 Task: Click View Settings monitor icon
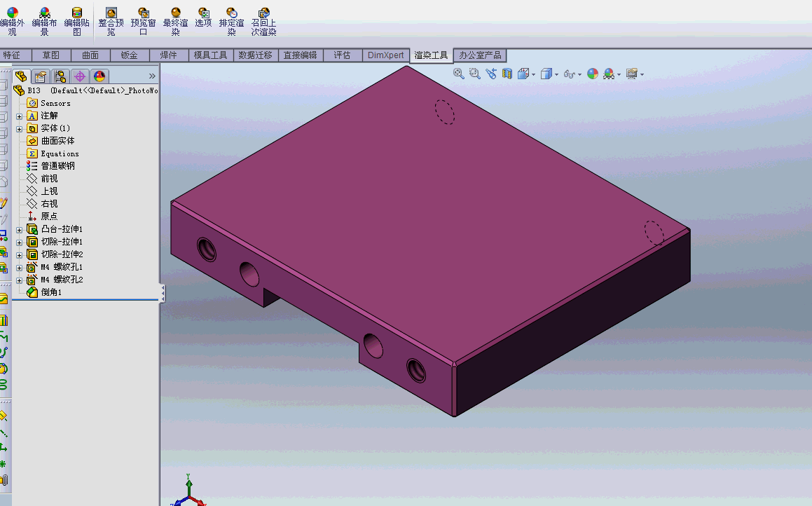coord(632,74)
